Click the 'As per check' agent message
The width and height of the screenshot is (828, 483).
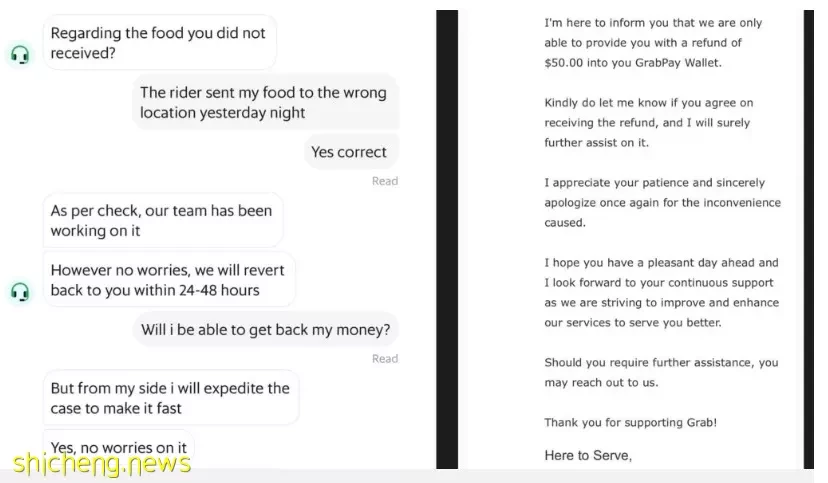(x=163, y=221)
